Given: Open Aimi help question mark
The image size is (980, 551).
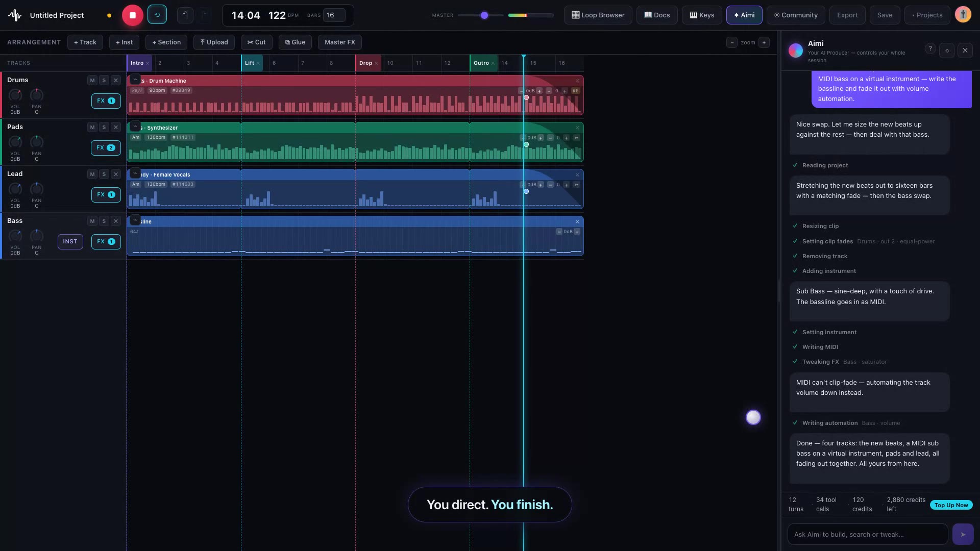Looking at the screenshot, I should [930, 49].
